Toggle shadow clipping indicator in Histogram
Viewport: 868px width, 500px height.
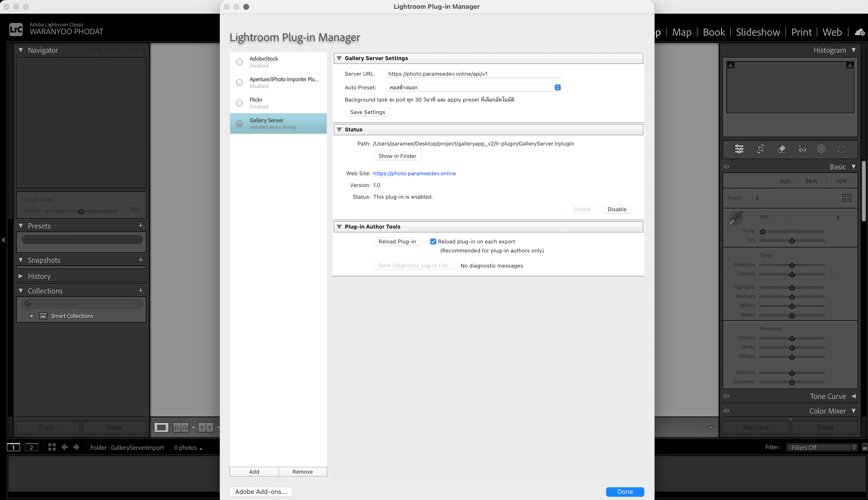point(730,64)
